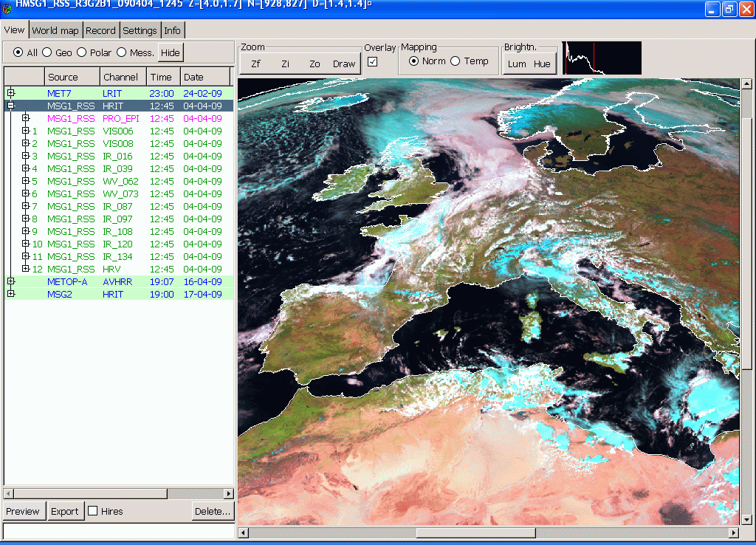Screen dimensions: 756x545
Task: Click the histogram display
Action: pyautogui.click(x=602, y=58)
